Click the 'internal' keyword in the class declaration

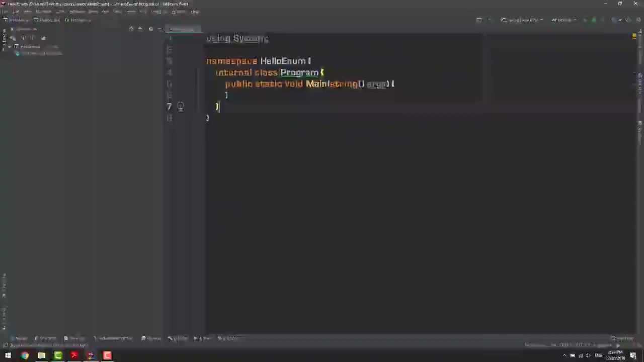pos(233,73)
